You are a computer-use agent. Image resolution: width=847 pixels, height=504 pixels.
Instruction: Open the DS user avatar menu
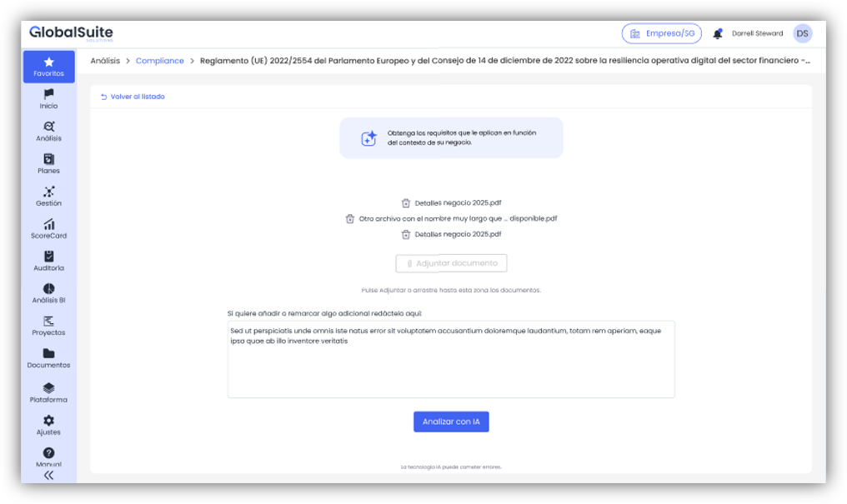coord(802,33)
